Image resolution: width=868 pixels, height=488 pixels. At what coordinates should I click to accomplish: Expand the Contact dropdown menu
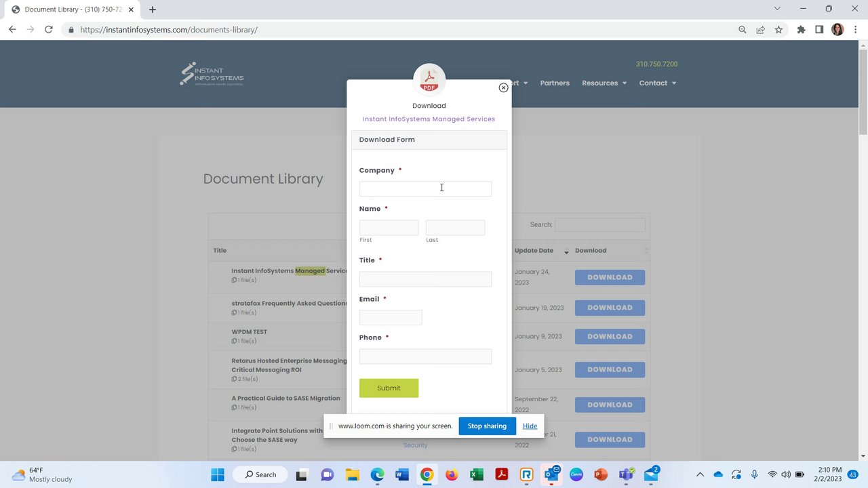(x=658, y=83)
